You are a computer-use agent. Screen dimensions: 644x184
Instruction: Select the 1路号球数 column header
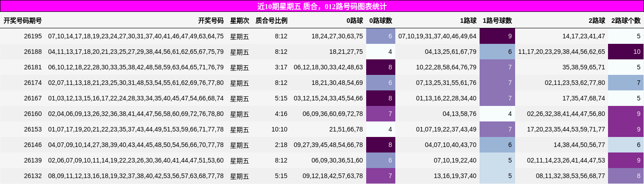click(497, 21)
